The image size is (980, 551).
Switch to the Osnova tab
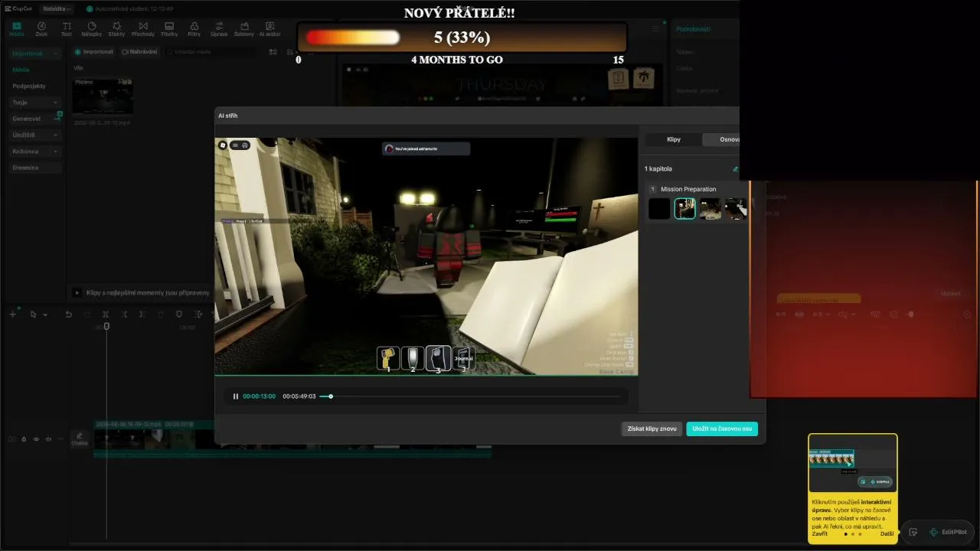[721, 139]
